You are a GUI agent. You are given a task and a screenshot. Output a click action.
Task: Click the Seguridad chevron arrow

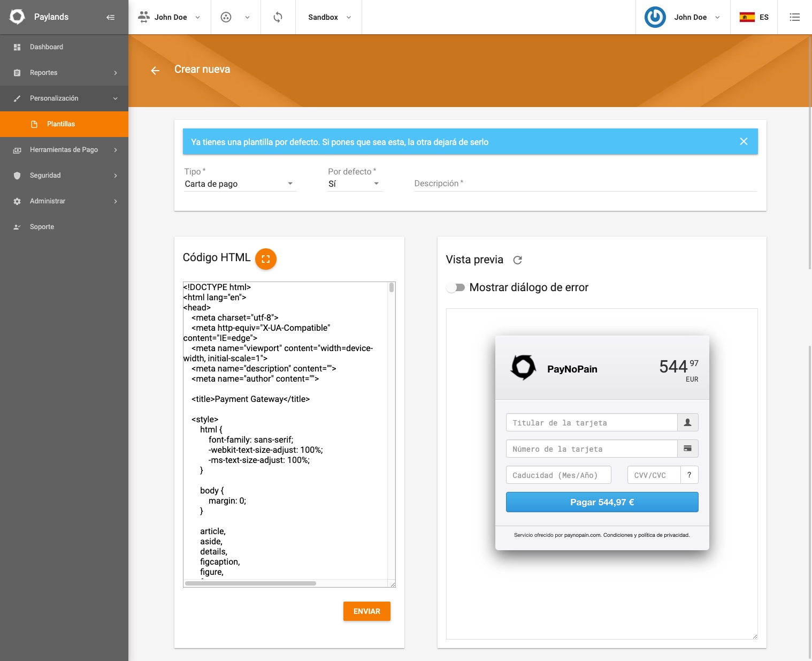(116, 176)
